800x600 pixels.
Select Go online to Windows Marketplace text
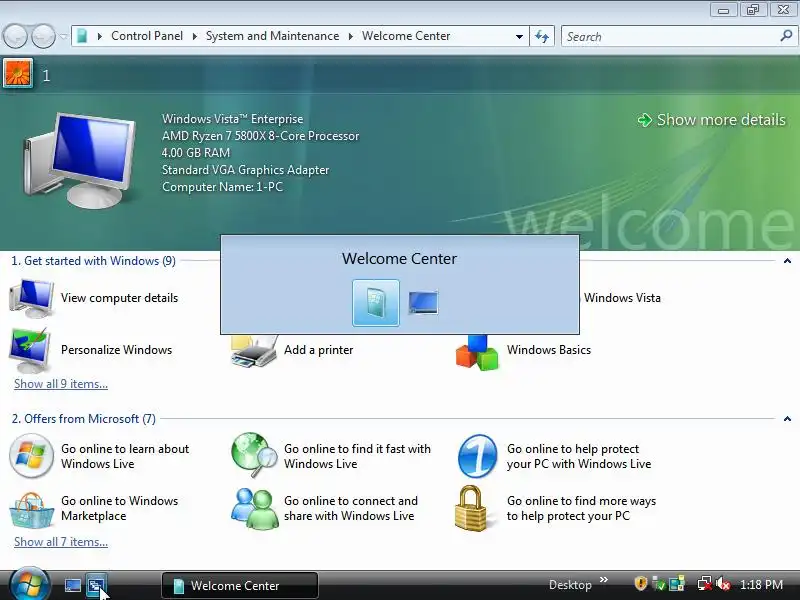(119, 508)
